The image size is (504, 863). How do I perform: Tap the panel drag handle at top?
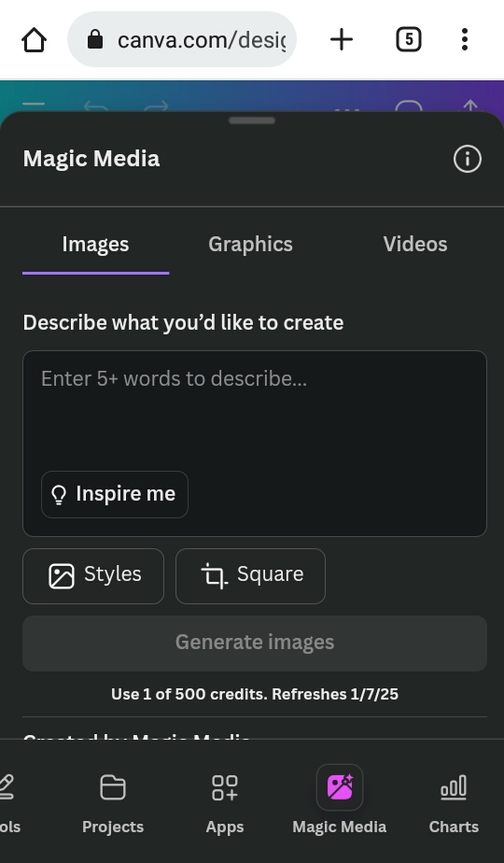click(252, 120)
